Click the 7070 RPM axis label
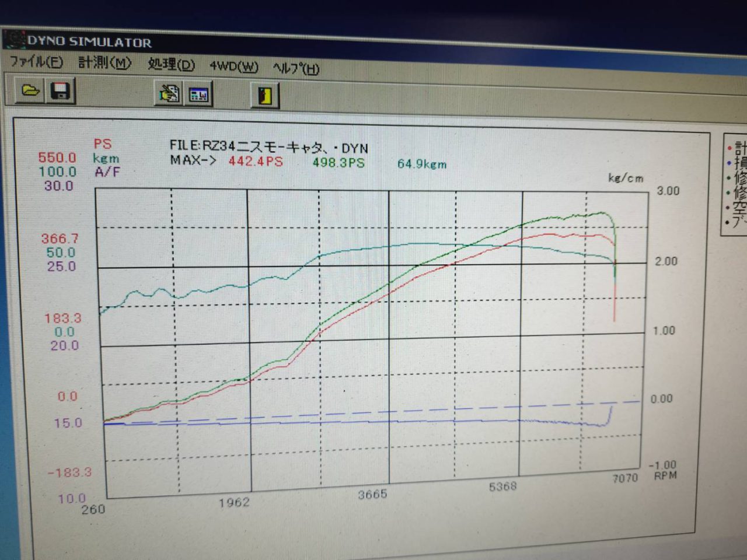Image resolution: width=747 pixels, height=560 pixels. [624, 478]
